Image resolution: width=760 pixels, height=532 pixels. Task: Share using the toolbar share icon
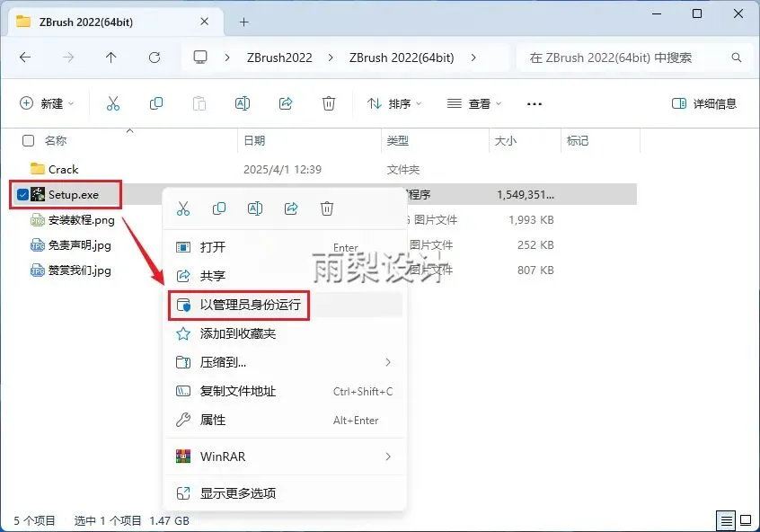pyautogui.click(x=286, y=103)
